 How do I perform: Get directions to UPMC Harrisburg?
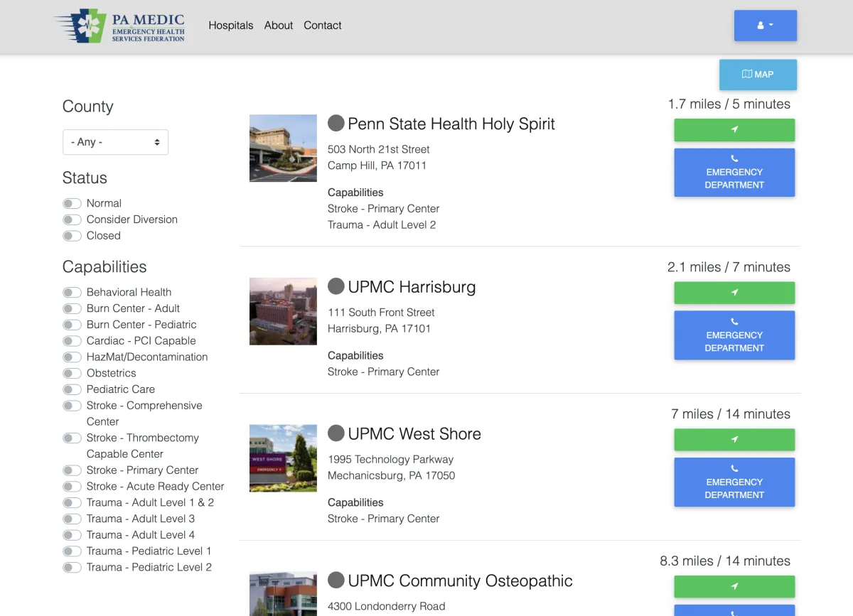(734, 293)
